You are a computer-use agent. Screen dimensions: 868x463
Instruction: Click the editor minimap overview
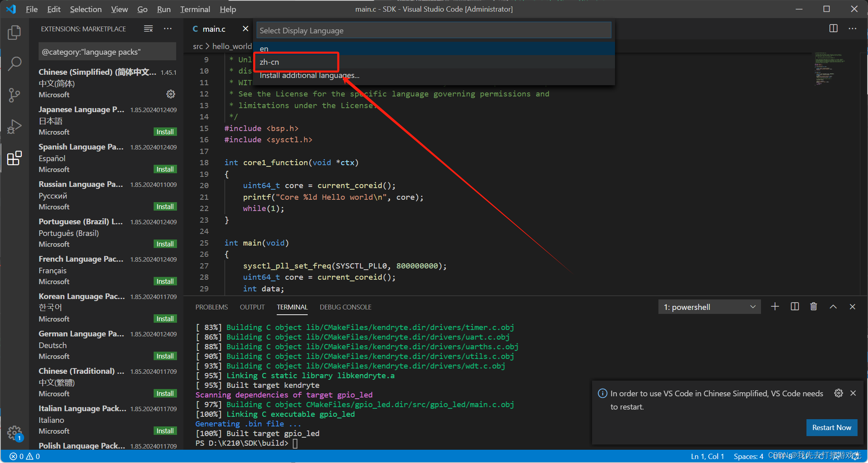[x=837, y=68]
